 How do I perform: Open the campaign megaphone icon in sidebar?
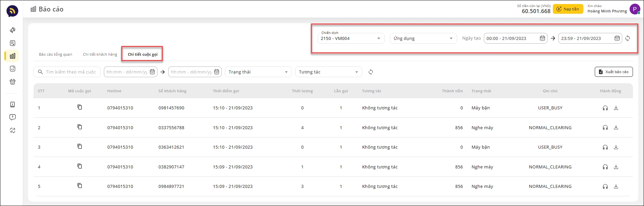pyautogui.click(x=12, y=30)
